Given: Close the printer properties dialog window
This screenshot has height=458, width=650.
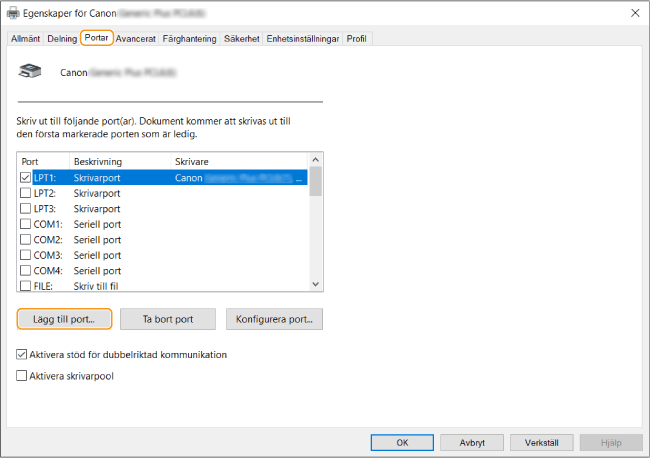Looking at the screenshot, I should pyautogui.click(x=635, y=13).
